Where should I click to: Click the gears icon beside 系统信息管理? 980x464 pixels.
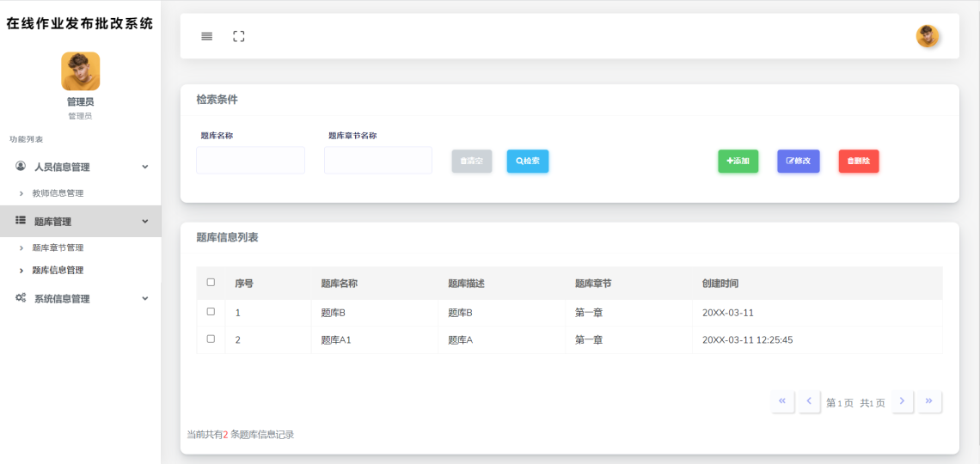[x=21, y=298]
